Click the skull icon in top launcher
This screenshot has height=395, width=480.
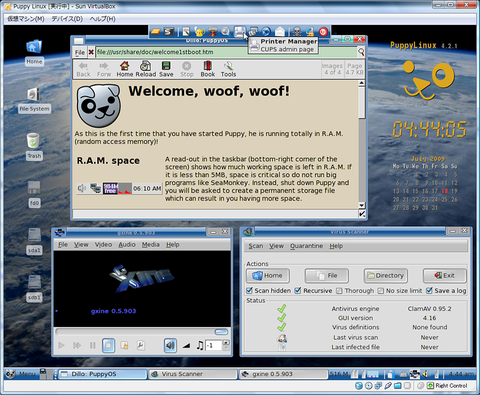click(x=297, y=32)
